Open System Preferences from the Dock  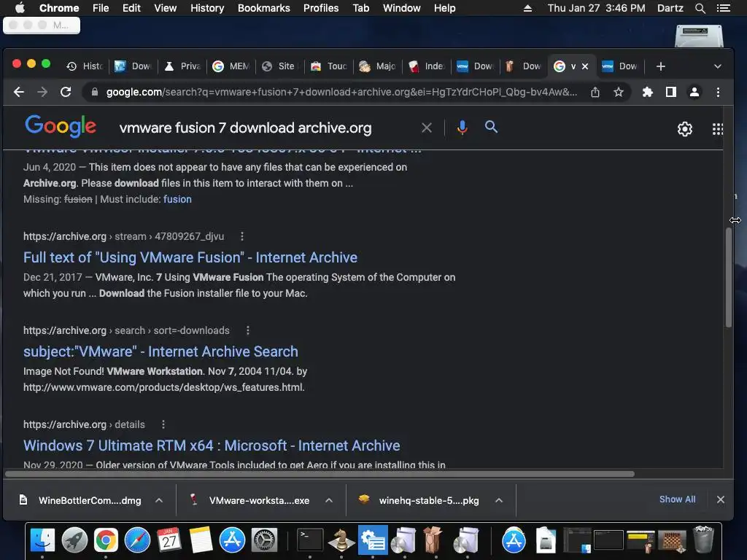point(264,540)
